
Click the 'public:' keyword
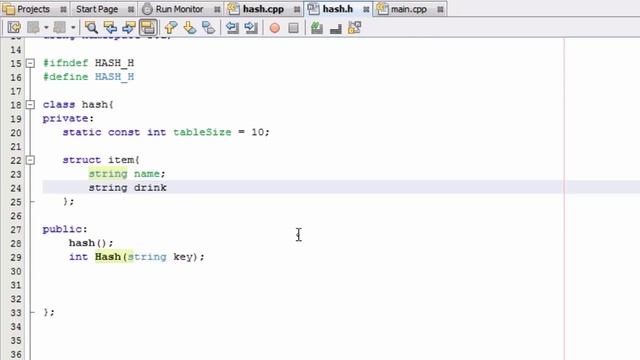click(x=65, y=229)
